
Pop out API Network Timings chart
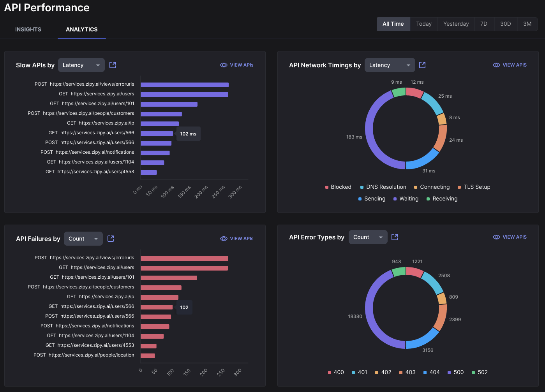coord(422,65)
